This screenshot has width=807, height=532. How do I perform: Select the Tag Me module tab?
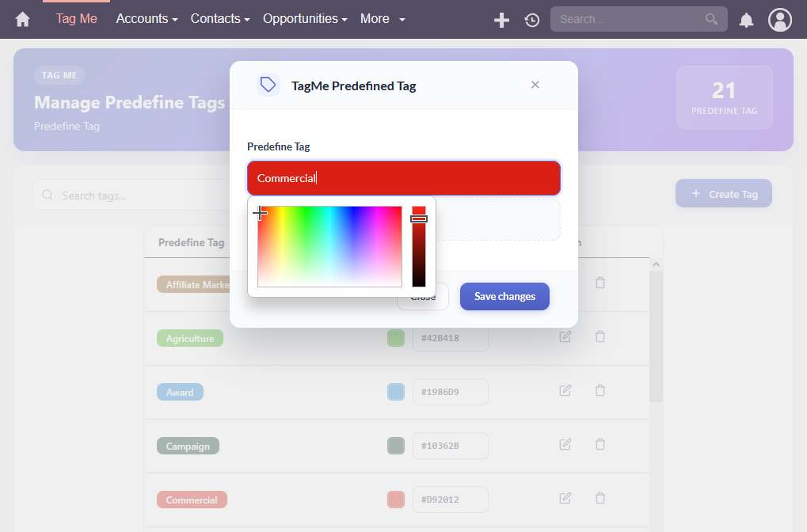click(76, 19)
